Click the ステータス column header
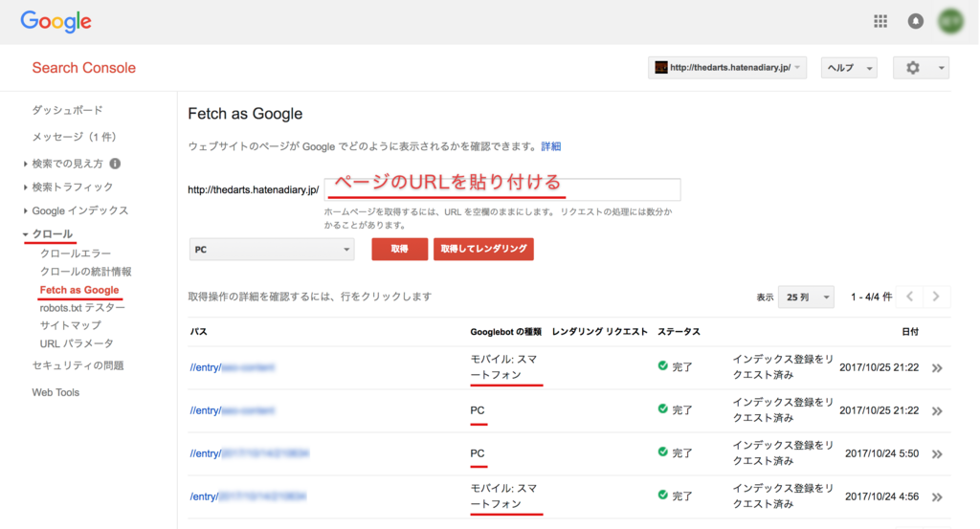This screenshot has height=529, width=980. pyautogui.click(x=679, y=332)
